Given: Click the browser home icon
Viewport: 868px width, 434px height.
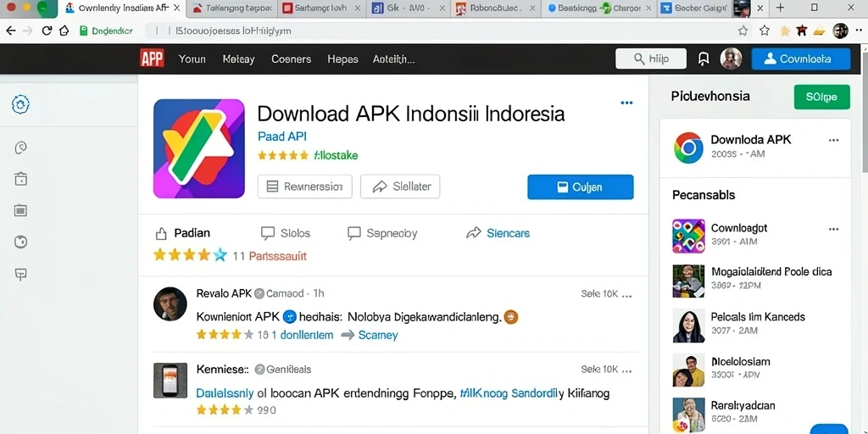Looking at the screenshot, I should point(64,31).
